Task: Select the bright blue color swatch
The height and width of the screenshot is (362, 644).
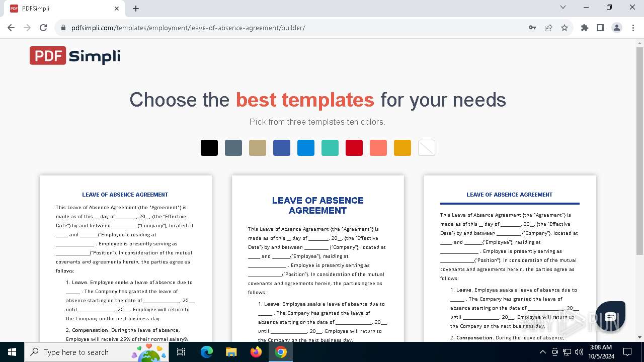Action: (306, 148)
